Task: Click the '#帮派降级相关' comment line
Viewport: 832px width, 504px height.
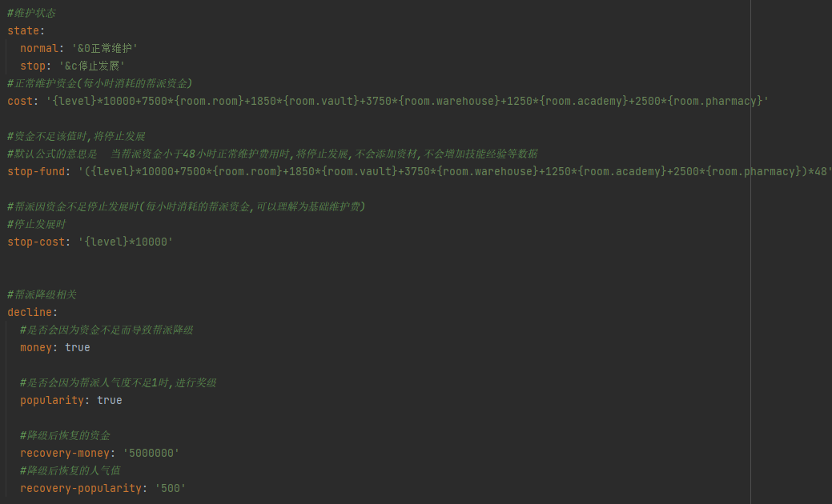Action: pos(42,294)
